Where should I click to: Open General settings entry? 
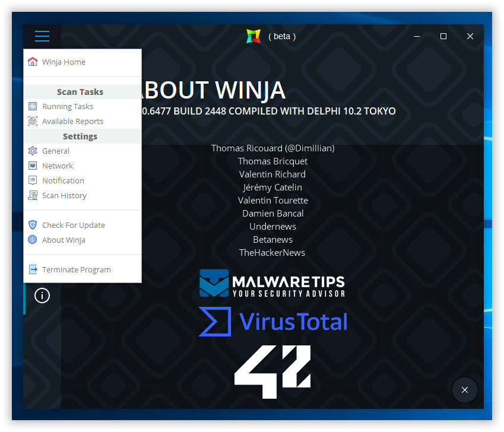83,151
